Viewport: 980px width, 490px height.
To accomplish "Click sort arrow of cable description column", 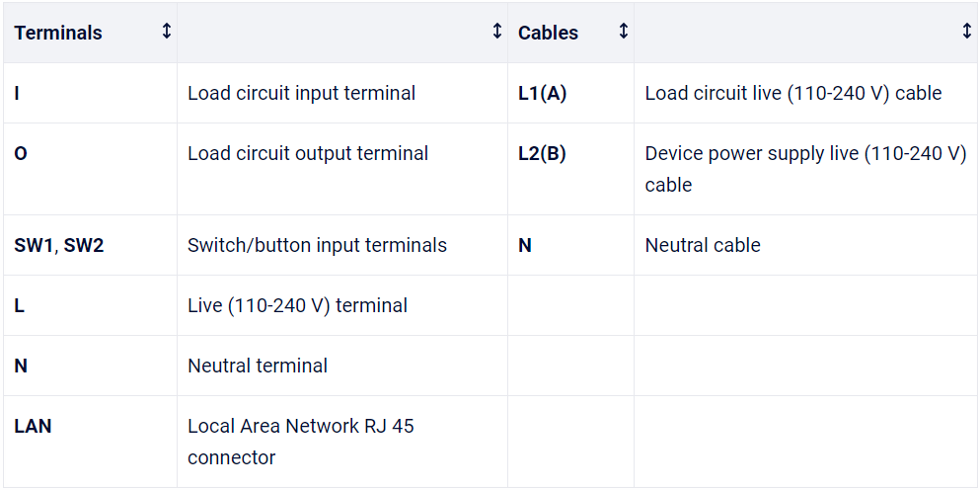I will (966, 32).
